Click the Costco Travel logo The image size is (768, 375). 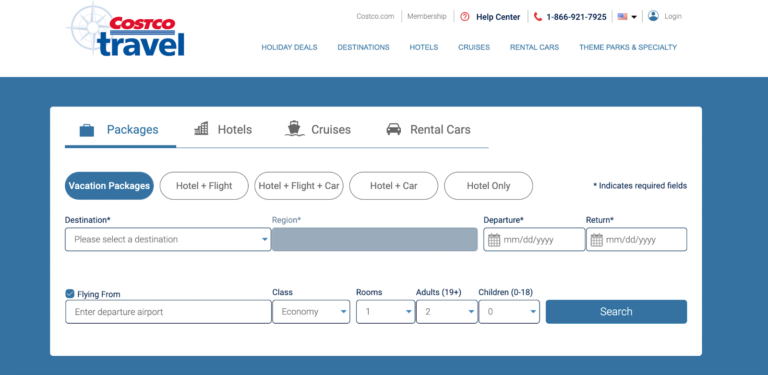(125, 30)
